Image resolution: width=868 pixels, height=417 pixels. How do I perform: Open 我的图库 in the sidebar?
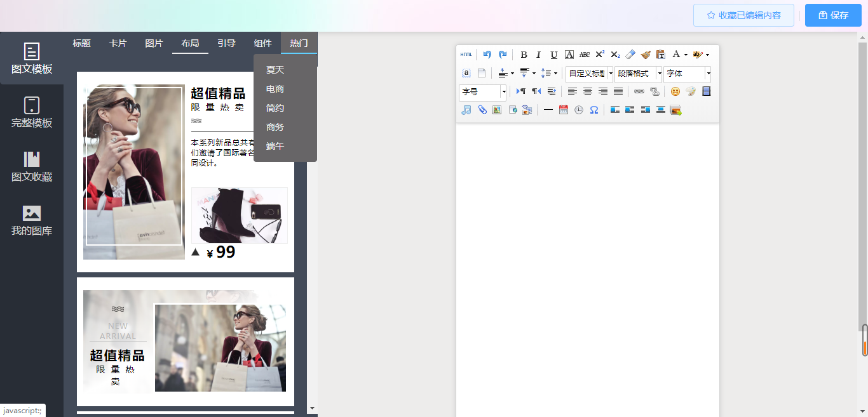pyautogui.click(x=32, y=220)
